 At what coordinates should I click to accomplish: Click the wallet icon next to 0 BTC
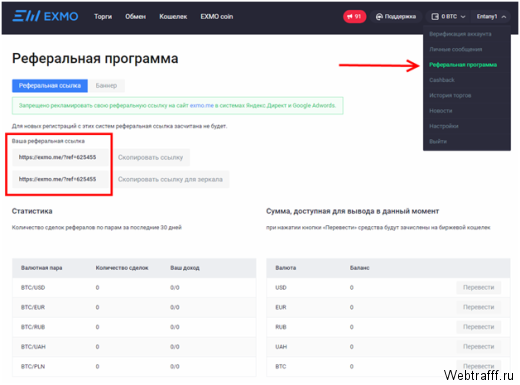[435, 16]
